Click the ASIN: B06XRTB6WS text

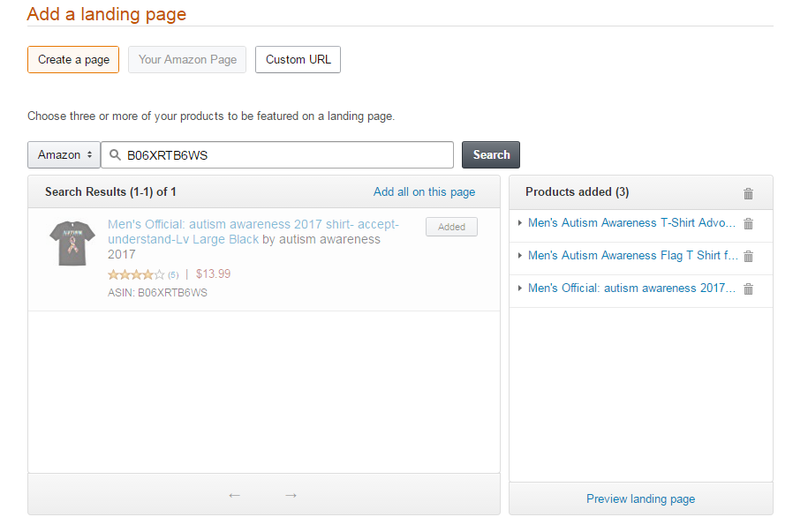(x=157, y=293)
